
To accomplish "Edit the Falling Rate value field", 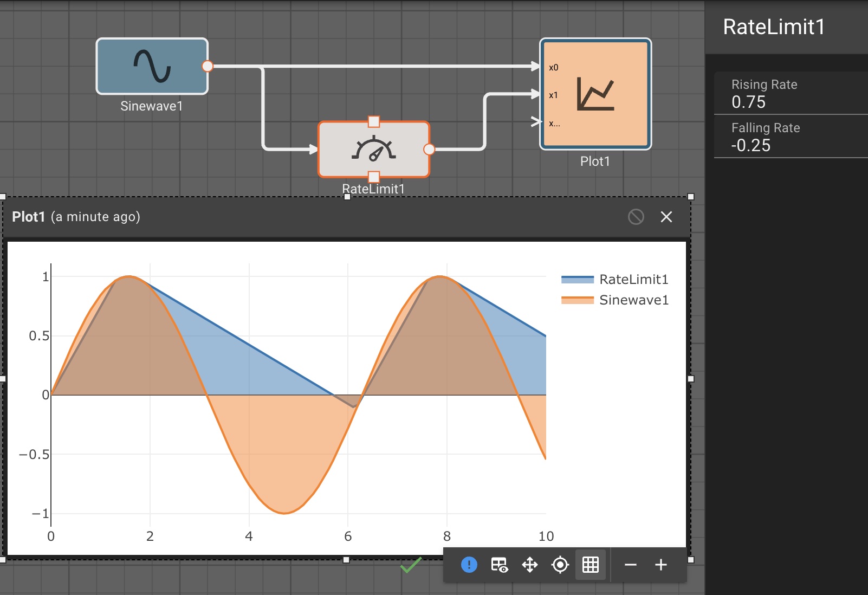I will point(791,137).
